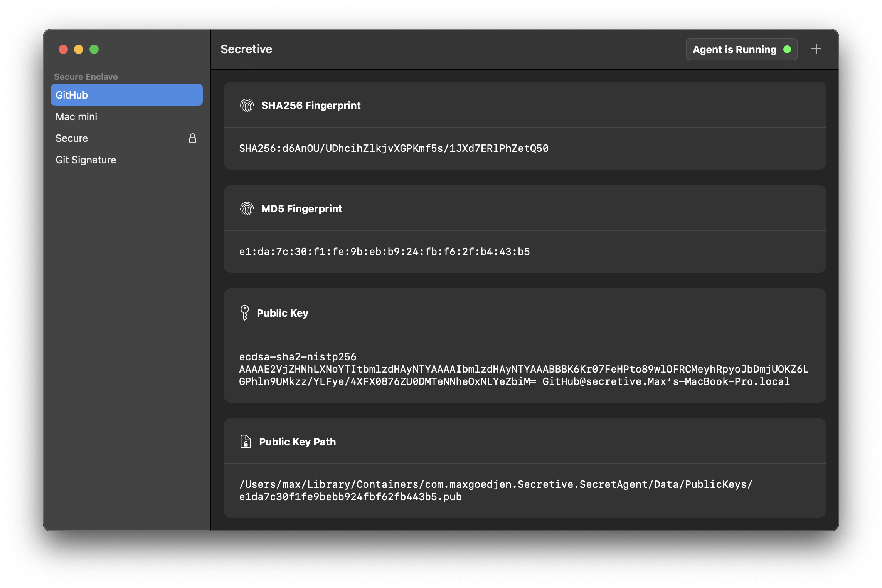The height and width of the screenshot is (588, 882).
Task: Toggle selection of the Mac mini key
Action: [76, 116]
